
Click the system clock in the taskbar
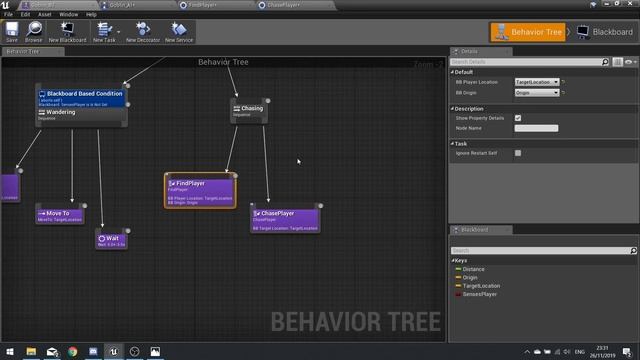tap(602, 352)
